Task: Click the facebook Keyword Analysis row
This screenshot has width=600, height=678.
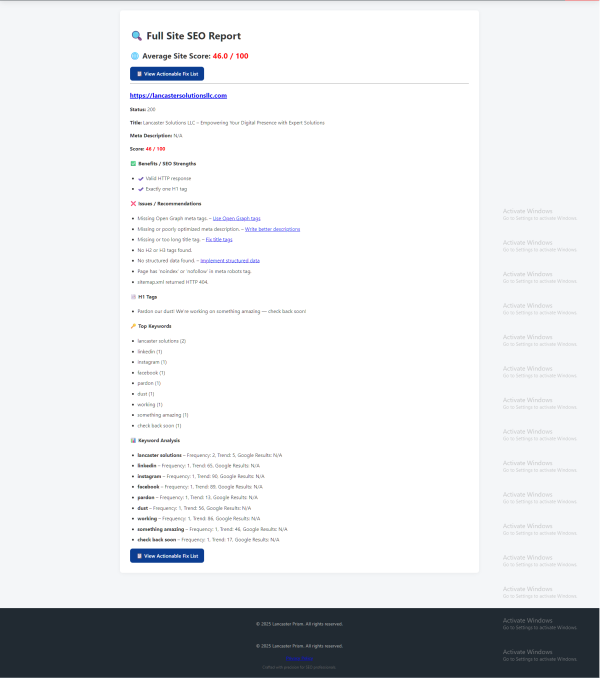Action: 200,487
